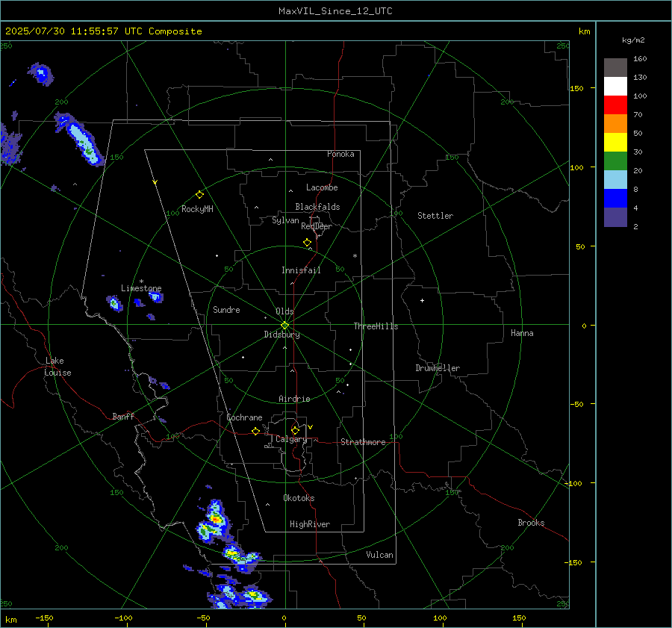Click the Strathmore label
Image resolution: width=672 pixels, height=628 pixels.
(x=363, y=442)
